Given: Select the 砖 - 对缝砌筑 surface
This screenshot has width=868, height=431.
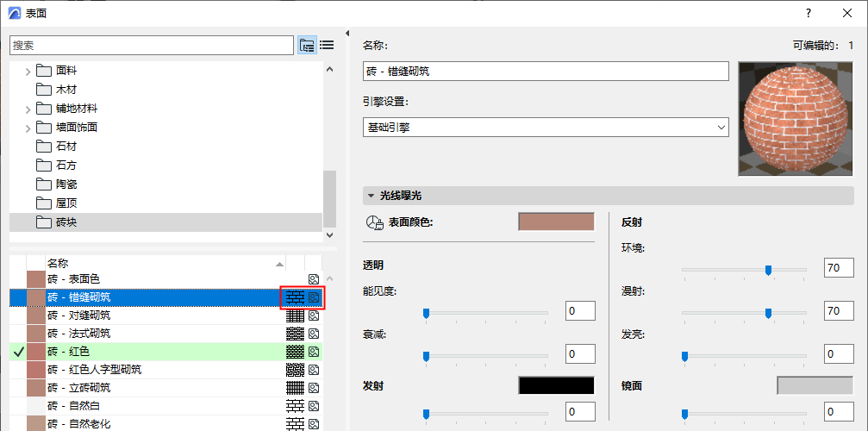Looking at the screenshot, I should [x=166, y=315].
